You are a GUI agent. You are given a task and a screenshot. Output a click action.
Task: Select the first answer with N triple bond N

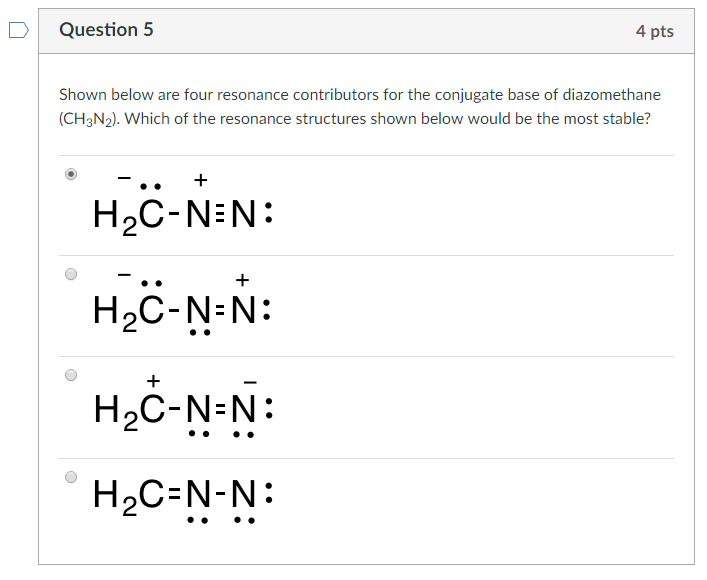71,174
